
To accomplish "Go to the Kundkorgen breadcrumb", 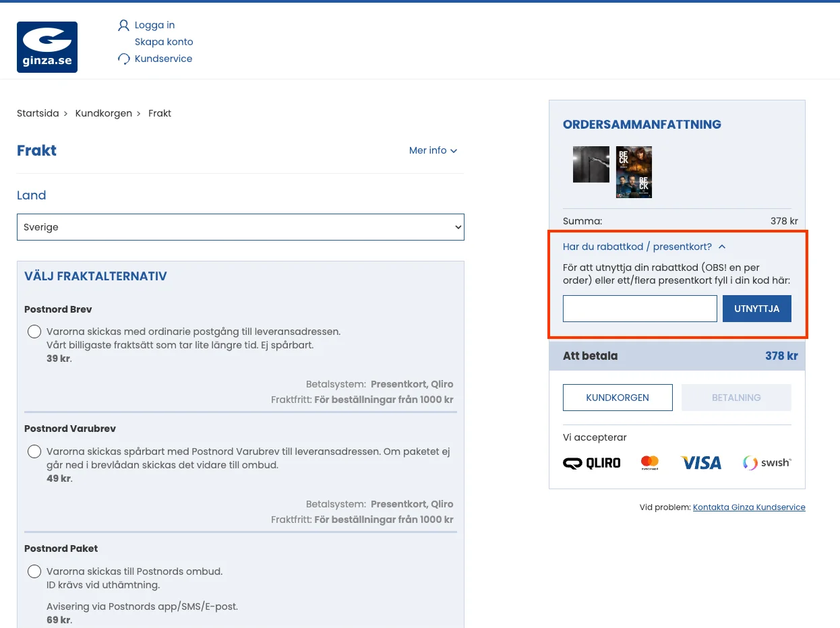I will pyautogui.click(x=104, y=113).
